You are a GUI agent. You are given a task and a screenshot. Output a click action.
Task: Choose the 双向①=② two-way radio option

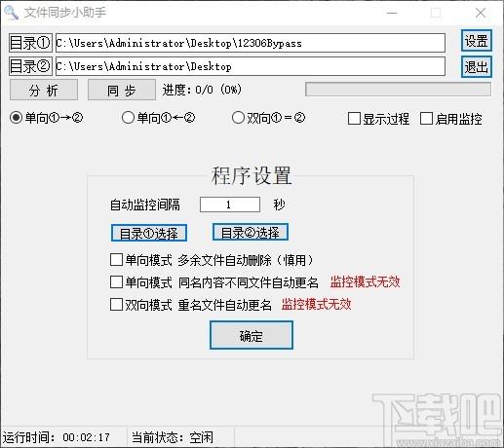(x=268, y=118)
